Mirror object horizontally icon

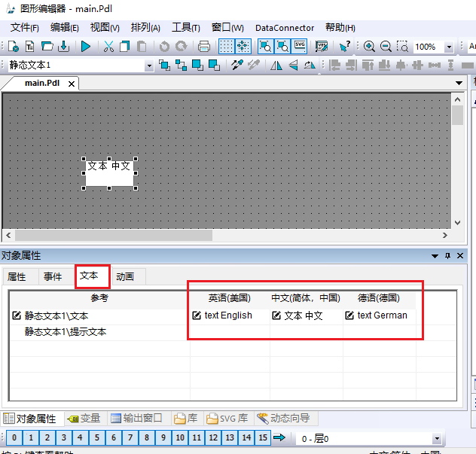[276, 65]
